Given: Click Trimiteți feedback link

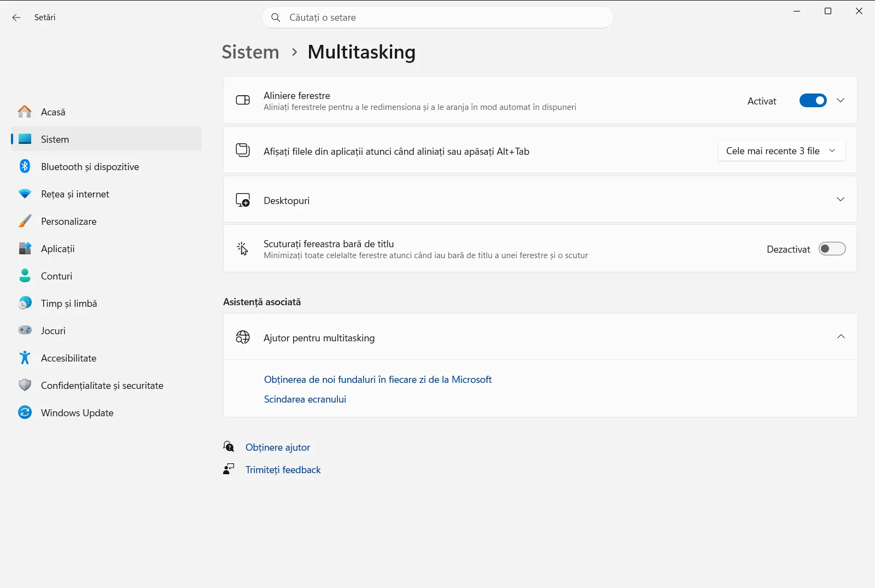Looking at the screenshot, I should (x=283, y=470).
